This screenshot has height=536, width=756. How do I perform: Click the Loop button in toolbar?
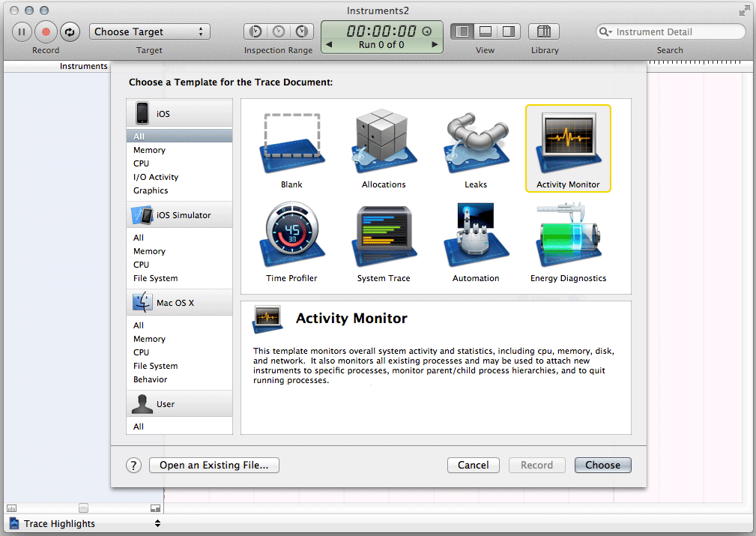pos(70,31)
